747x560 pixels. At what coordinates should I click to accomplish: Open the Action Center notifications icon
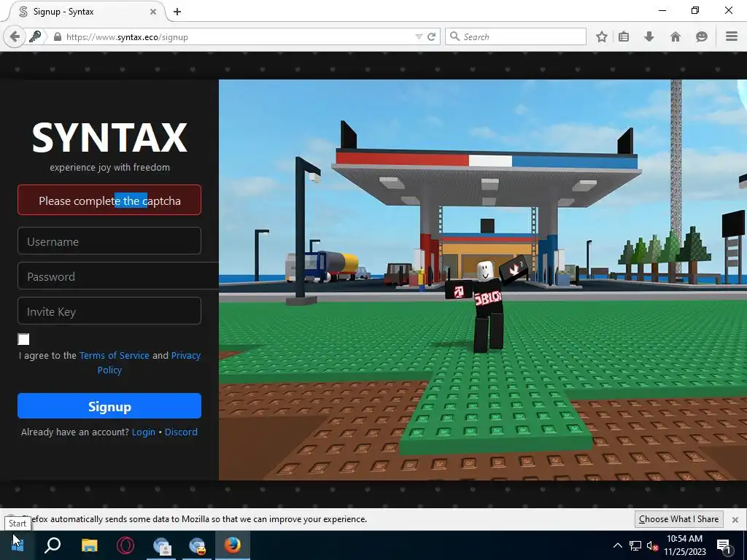pyautogui.click(x=724, y=545)
